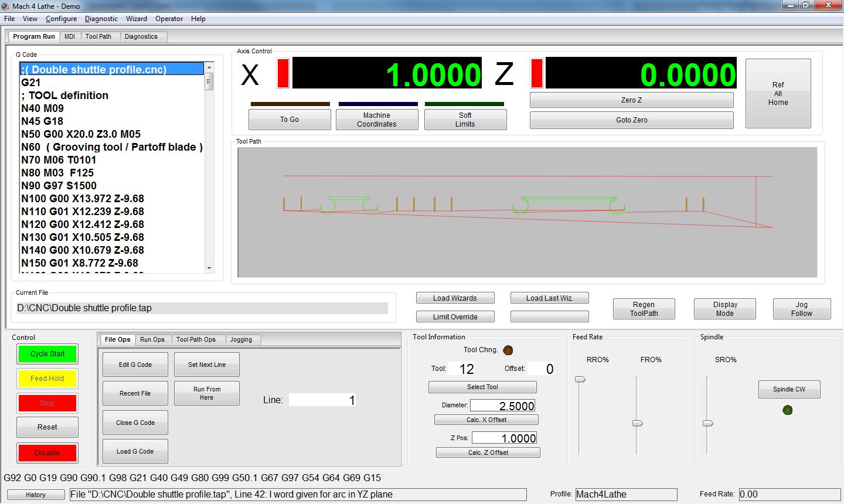Click Calc. X Offset button
Screen dimensions: 844x504
[x=486, y=420]
